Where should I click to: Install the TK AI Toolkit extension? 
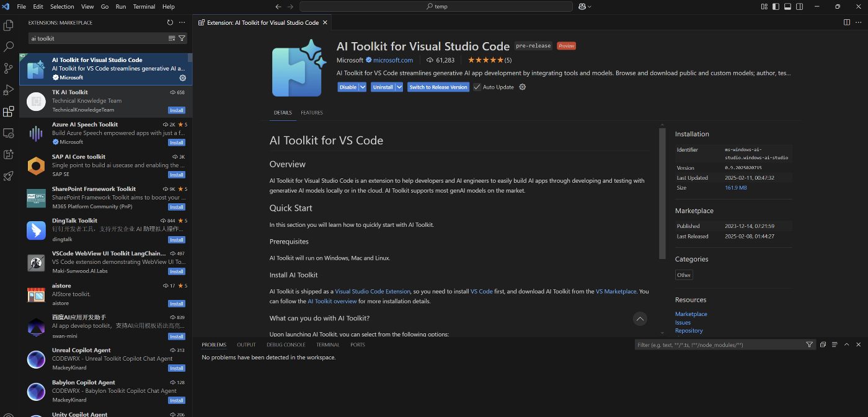177,110
